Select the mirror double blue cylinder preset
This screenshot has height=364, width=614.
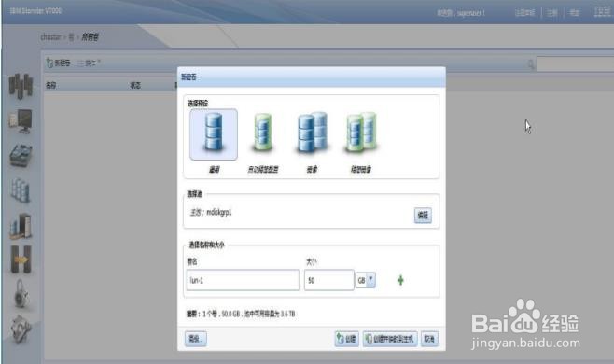312,133
